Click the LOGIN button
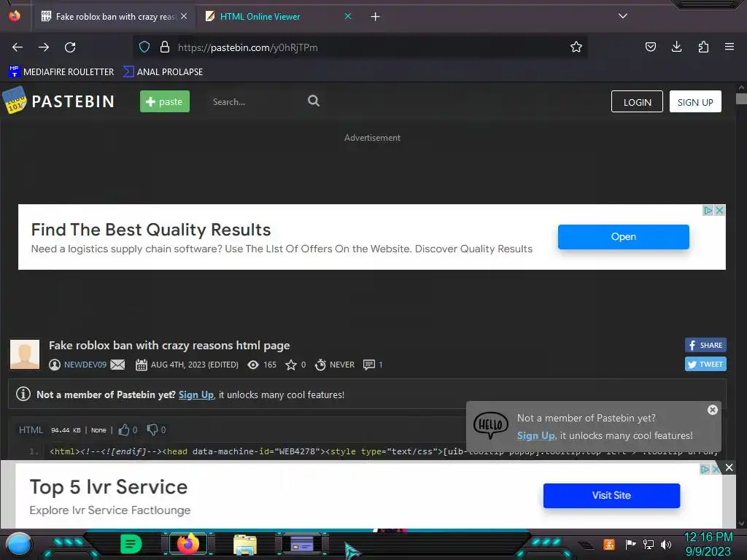 coord(637,101)
